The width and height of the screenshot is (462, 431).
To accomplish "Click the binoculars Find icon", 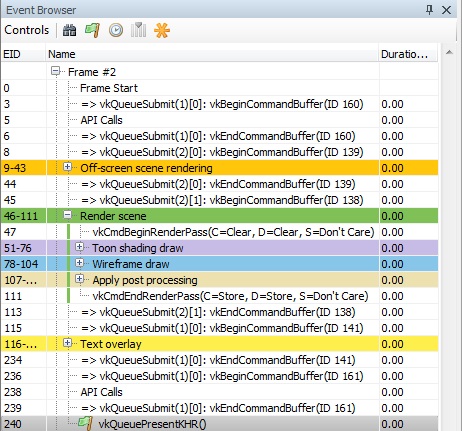I will (69, 30).
